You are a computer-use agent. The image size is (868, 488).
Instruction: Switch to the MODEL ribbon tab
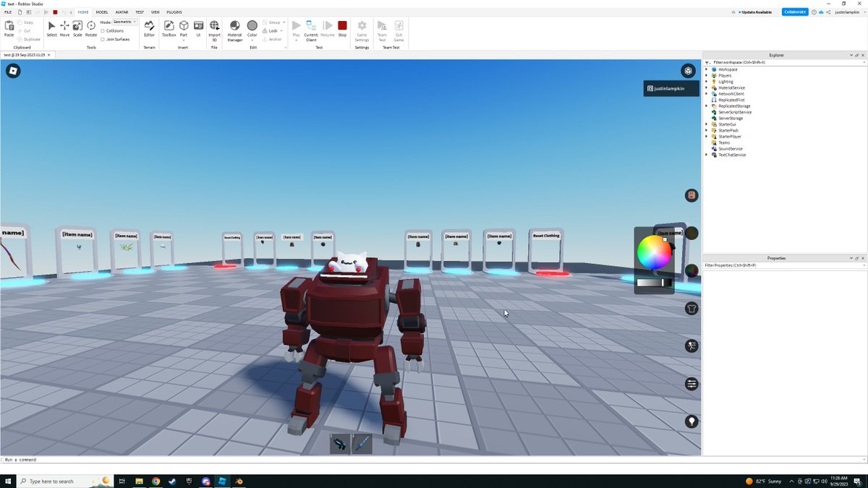pos(102,12)
